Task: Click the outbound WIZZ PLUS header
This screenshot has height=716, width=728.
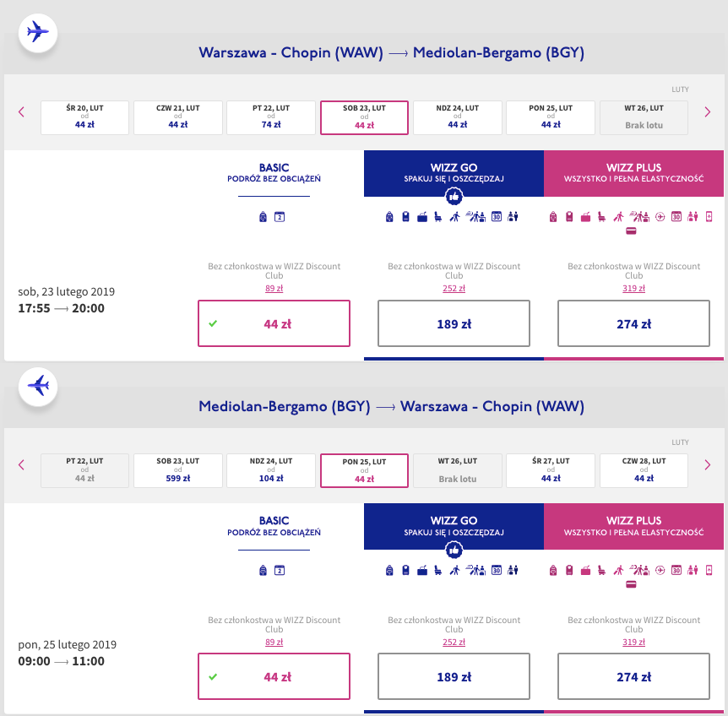Action: coord(633,173)
